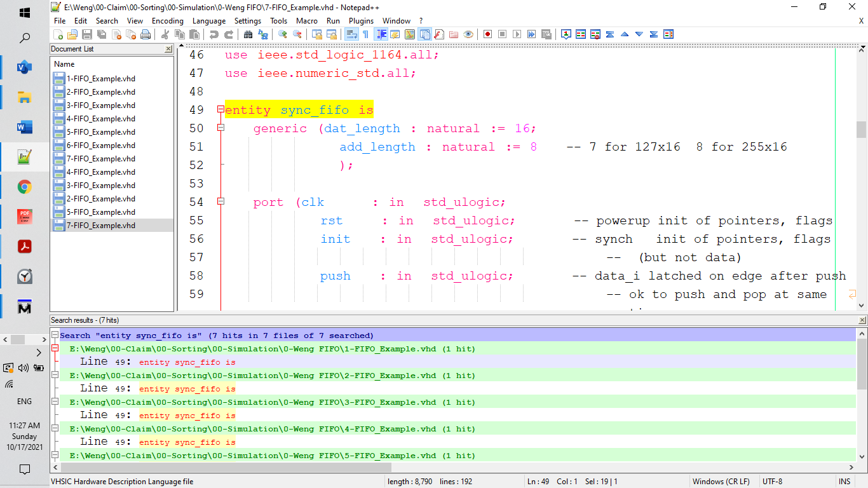Collapse the fold at line 49 entity
This screenshot has height=488, width=868.
click(x=220, y=110)
